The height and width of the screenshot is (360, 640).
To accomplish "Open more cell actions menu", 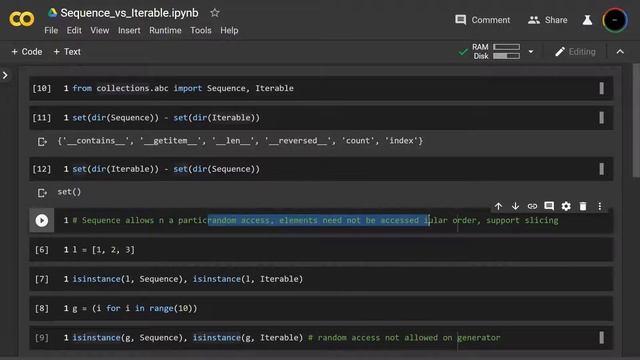I will [x=600, y=206].
